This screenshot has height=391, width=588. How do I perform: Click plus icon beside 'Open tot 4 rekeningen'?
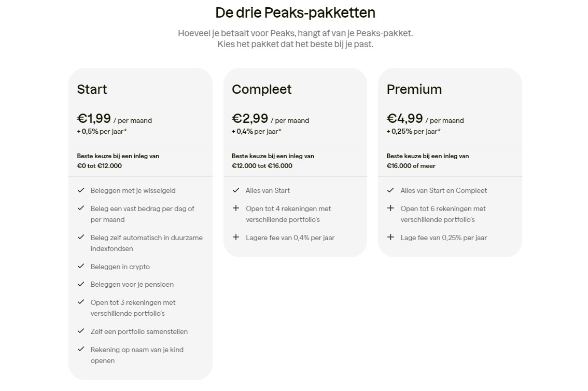(236, 208)
